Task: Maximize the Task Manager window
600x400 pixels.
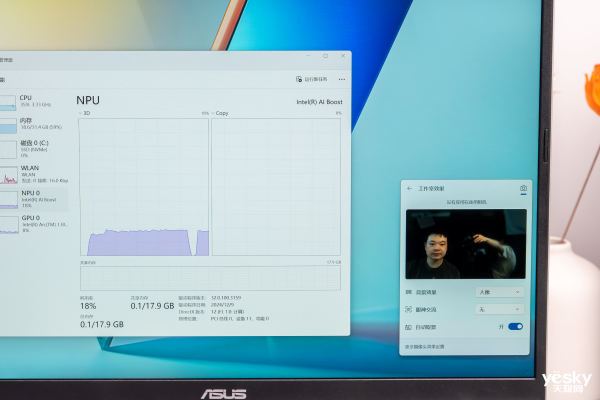Action: 325,57
